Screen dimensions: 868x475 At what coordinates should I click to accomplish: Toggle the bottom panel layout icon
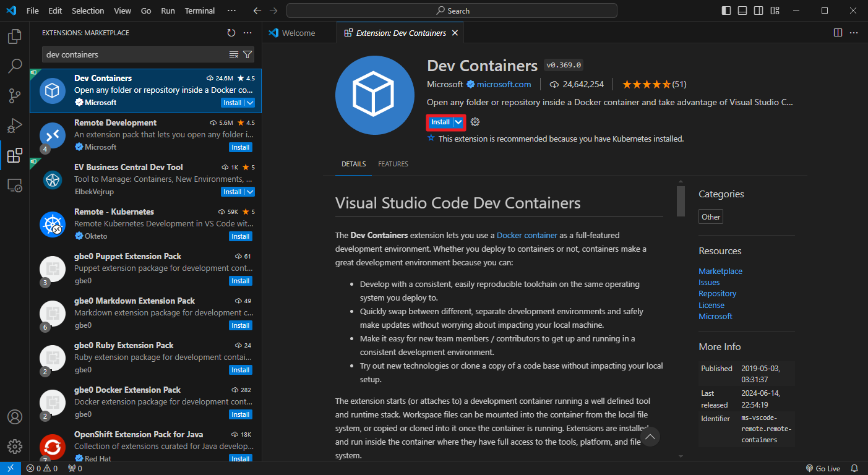point(742,11)
